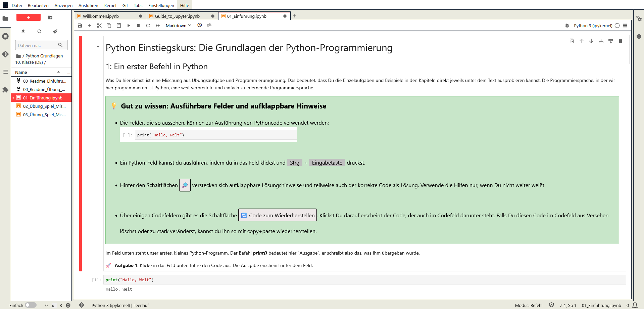Cut the selected cell with scissors icon

pyautogui.click(x=99, y=26)
